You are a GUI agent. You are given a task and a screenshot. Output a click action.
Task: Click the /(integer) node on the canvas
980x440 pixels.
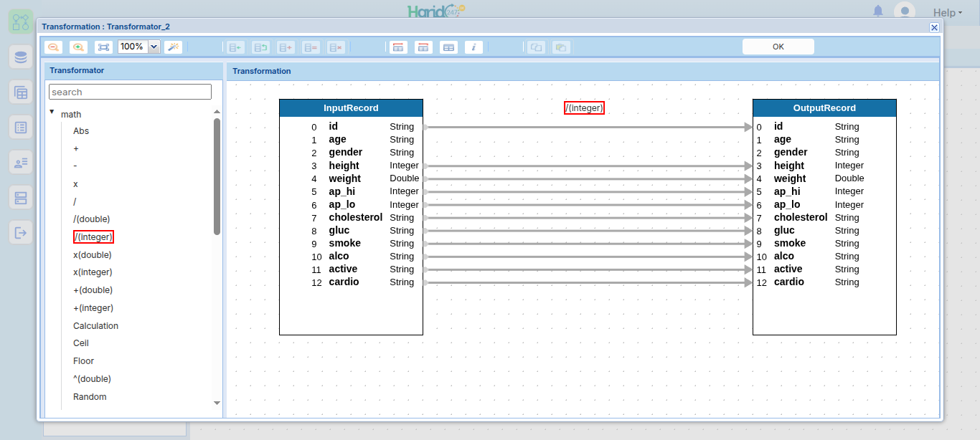tap(584, 107)
